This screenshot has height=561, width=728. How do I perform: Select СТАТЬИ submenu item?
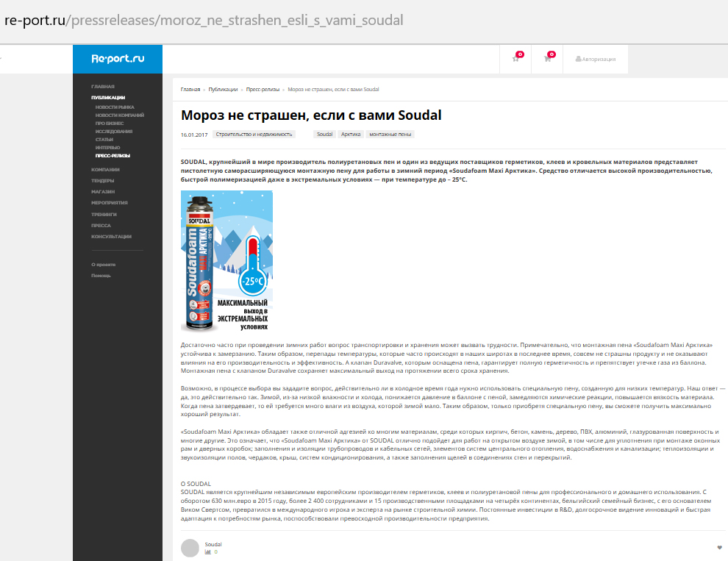point(104,139)
